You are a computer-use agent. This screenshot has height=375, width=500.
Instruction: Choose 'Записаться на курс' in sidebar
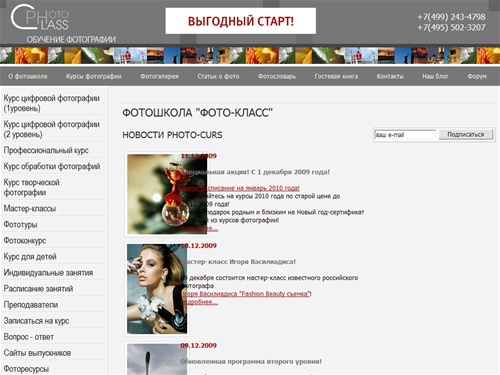tap(36, 321)
